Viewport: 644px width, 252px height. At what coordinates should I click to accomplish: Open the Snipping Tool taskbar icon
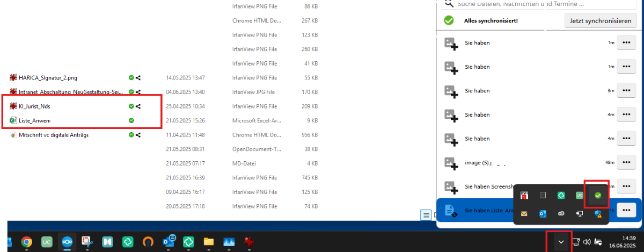pos(87,242)
